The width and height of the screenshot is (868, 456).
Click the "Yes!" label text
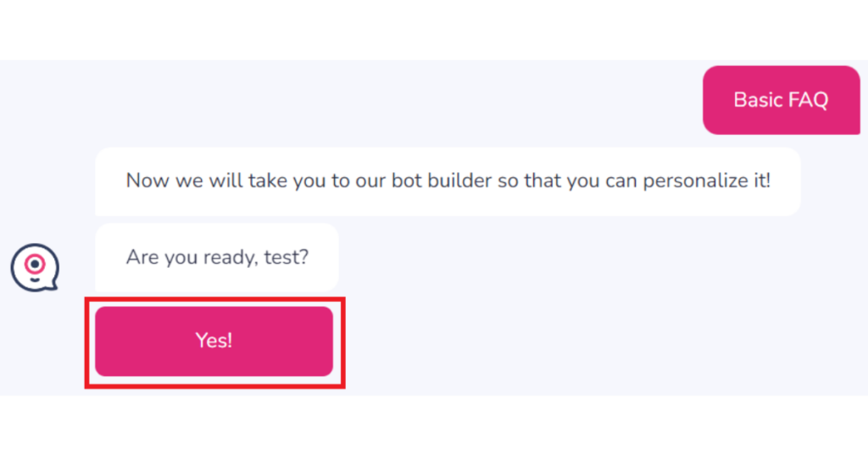point(214,341)
